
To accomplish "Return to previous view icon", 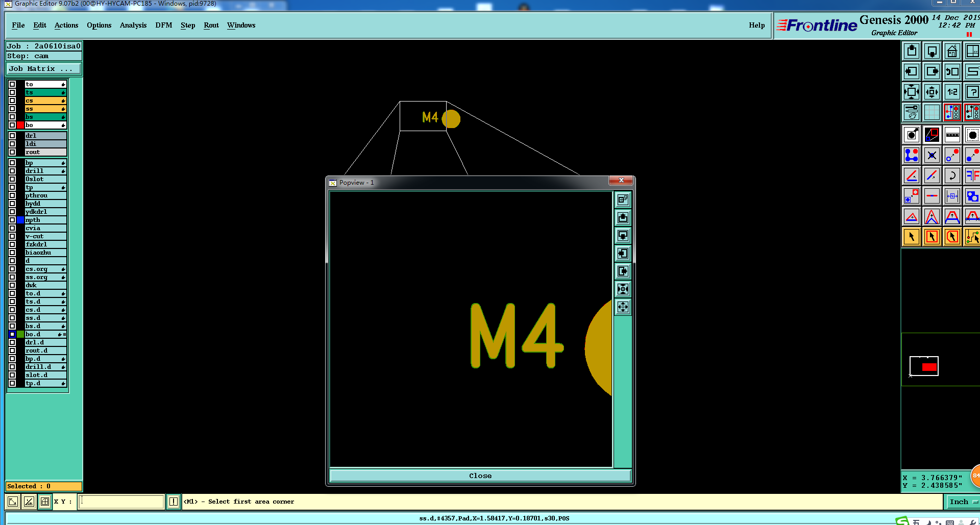I will (952, 71).
